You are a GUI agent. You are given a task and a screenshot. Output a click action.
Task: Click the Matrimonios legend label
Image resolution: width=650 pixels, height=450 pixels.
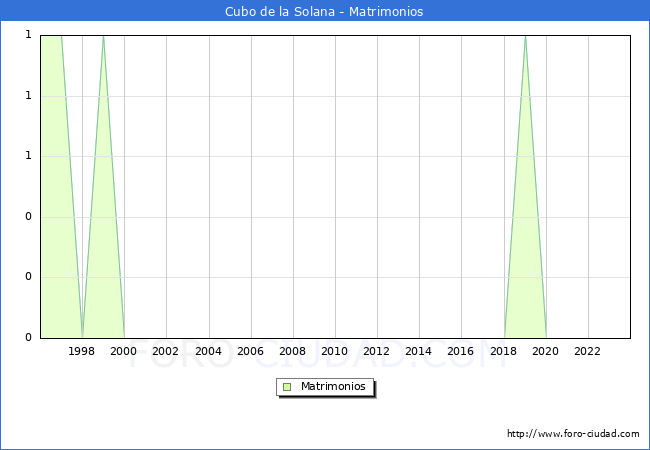tap(333, 386)
